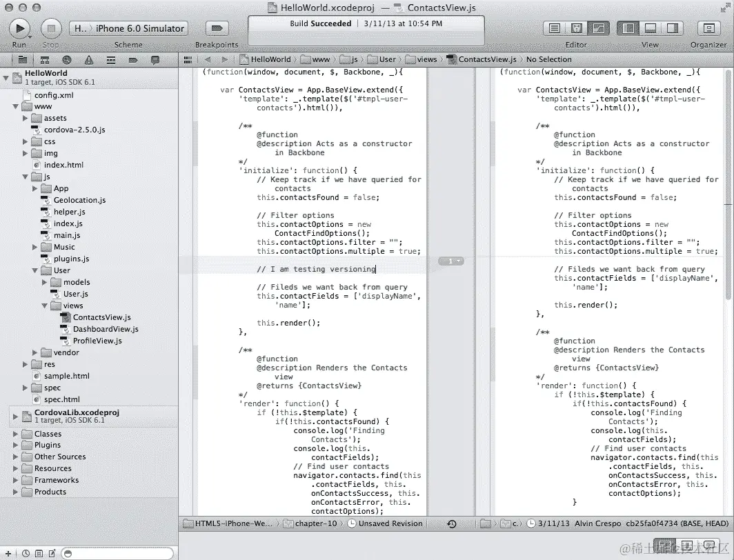Screen dimensions: 734x560
Task: Open the Search navigator magnifying glass
Action: pos(66,60)
